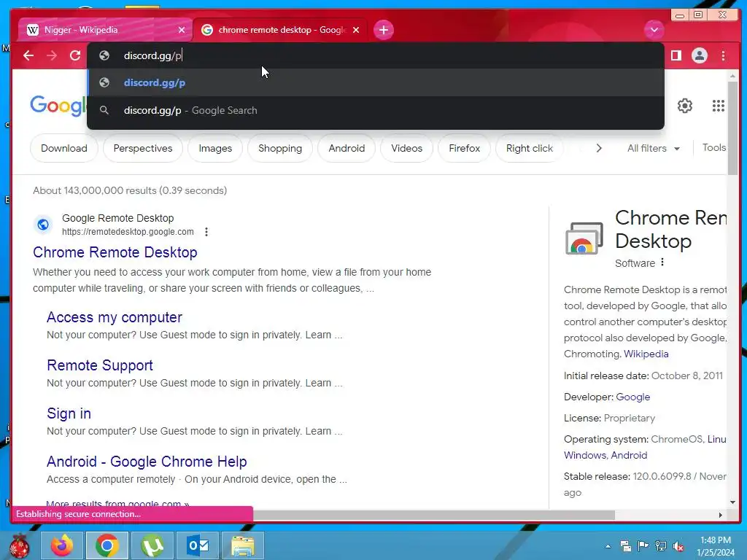Open the tab search dropdown arrow

pyautogui.click(x=654, y=30)
